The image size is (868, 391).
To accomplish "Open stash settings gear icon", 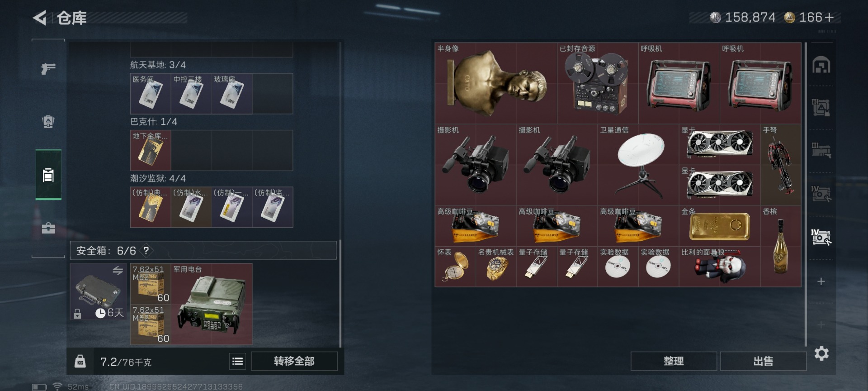I will coord(821,353).
